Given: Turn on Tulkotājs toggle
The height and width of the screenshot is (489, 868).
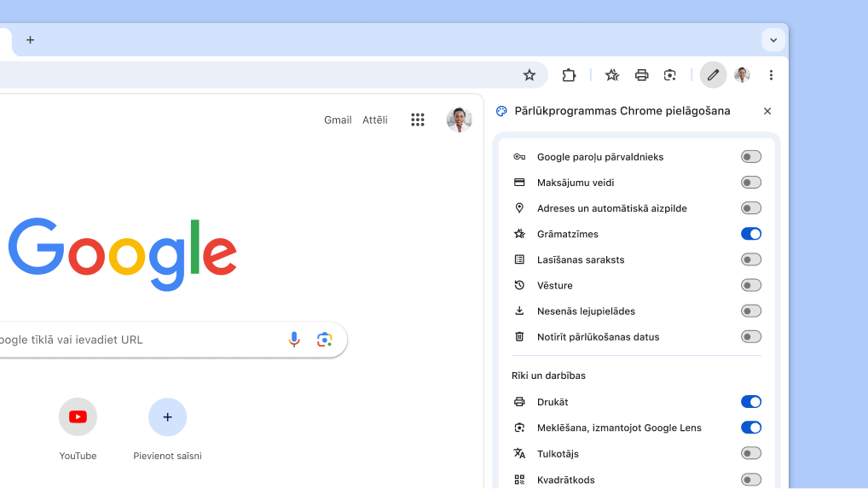Looking at the screenshot, I should (750, 453).
